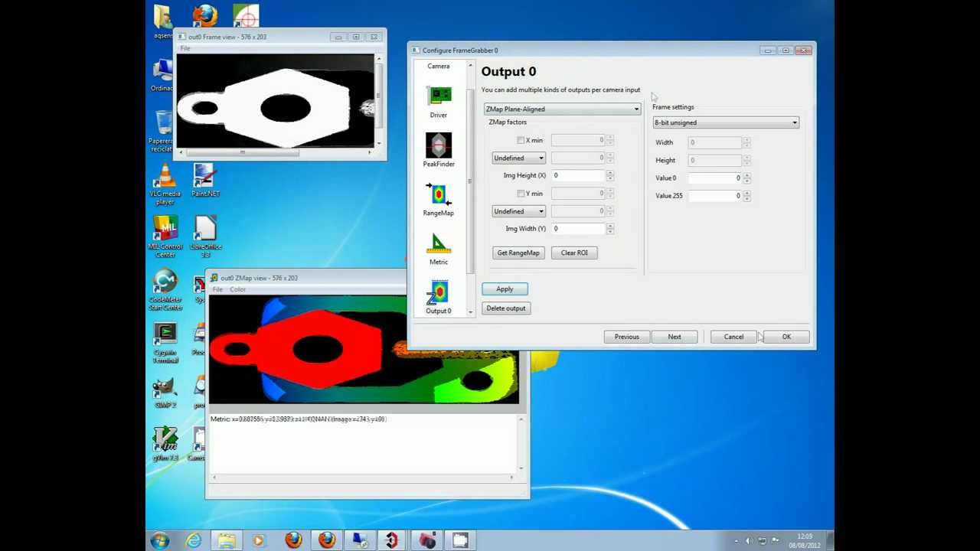Open gVim desktop shortcut
The height and width of the screenshot is (551, 980).
point(165,445)
